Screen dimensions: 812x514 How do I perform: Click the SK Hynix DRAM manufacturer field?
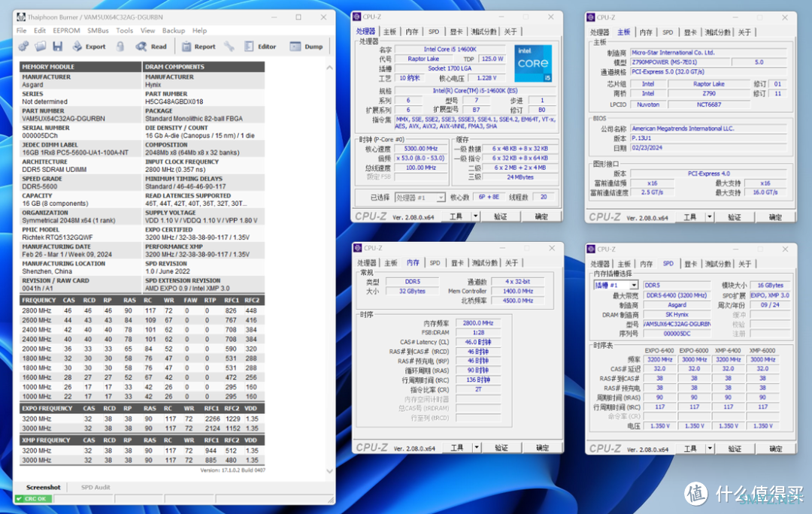[x=677, y=315]
